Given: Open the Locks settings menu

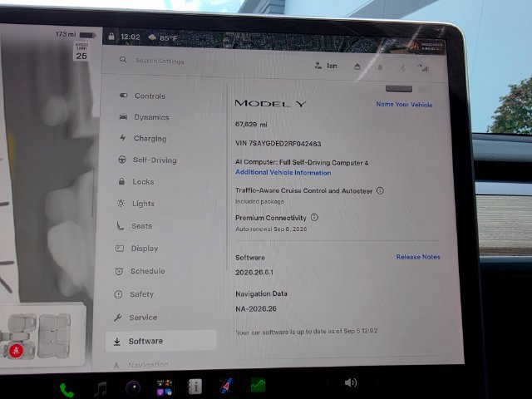Looking at the screenshot, I should coord(136,181).
